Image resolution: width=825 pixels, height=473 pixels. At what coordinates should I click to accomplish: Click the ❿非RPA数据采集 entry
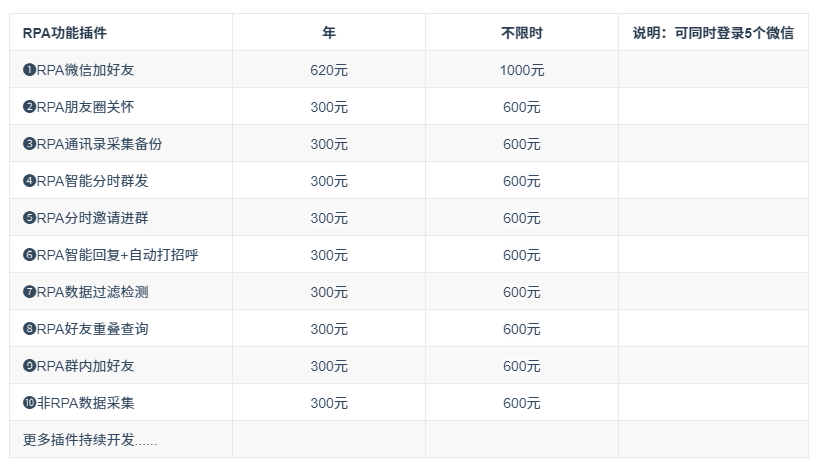(x=78, y=402)
